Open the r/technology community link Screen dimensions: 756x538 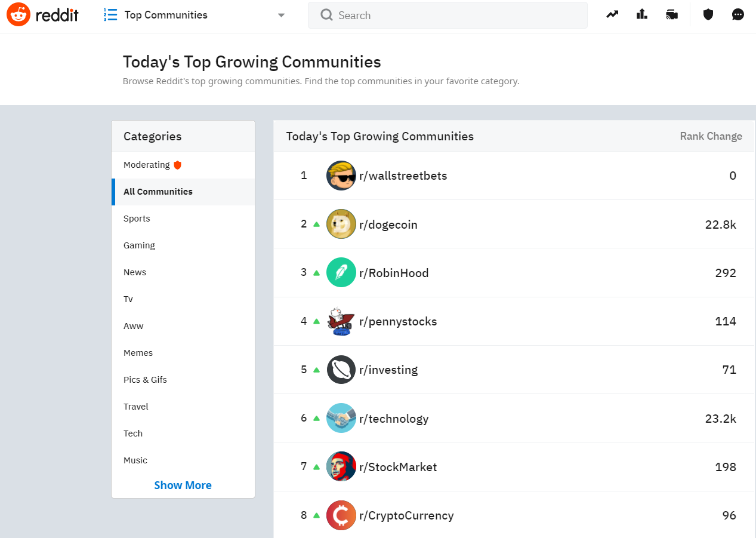[394, 419]
